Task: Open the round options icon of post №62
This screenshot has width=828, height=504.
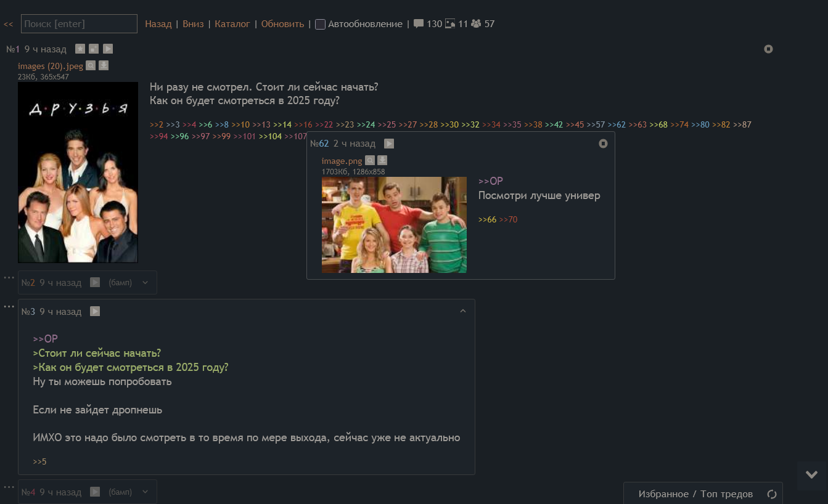Action: pyautogui.click(x=603, y=144)
